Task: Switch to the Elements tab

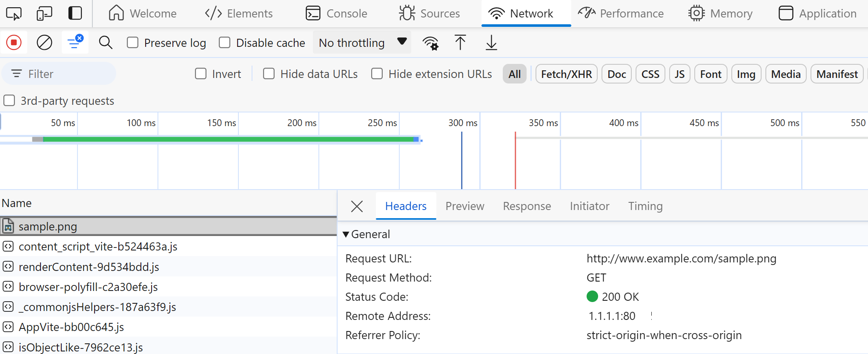Action: [239, 14]
